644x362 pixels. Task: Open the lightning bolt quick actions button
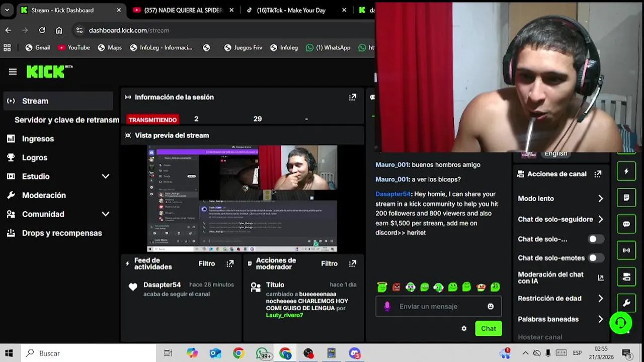[626, 171]
